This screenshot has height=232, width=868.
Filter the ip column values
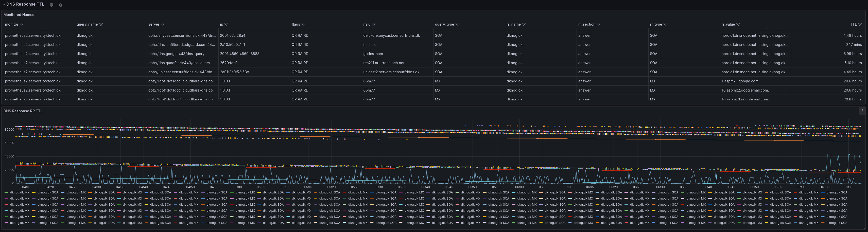[227, 25]
